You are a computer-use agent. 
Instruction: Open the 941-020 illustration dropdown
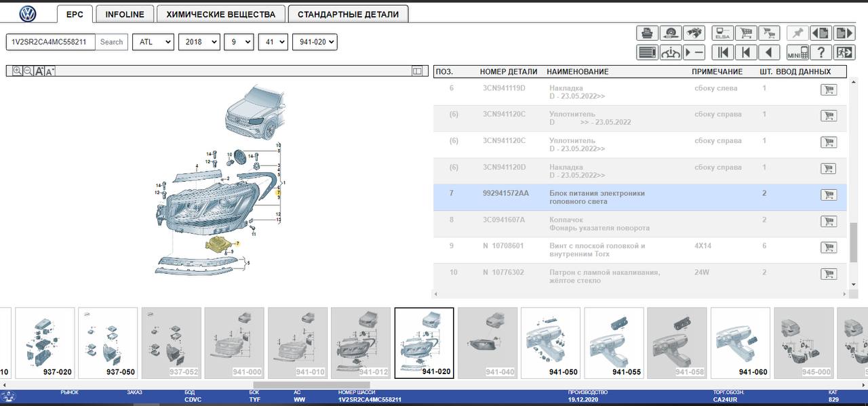(x=315, y=42)
